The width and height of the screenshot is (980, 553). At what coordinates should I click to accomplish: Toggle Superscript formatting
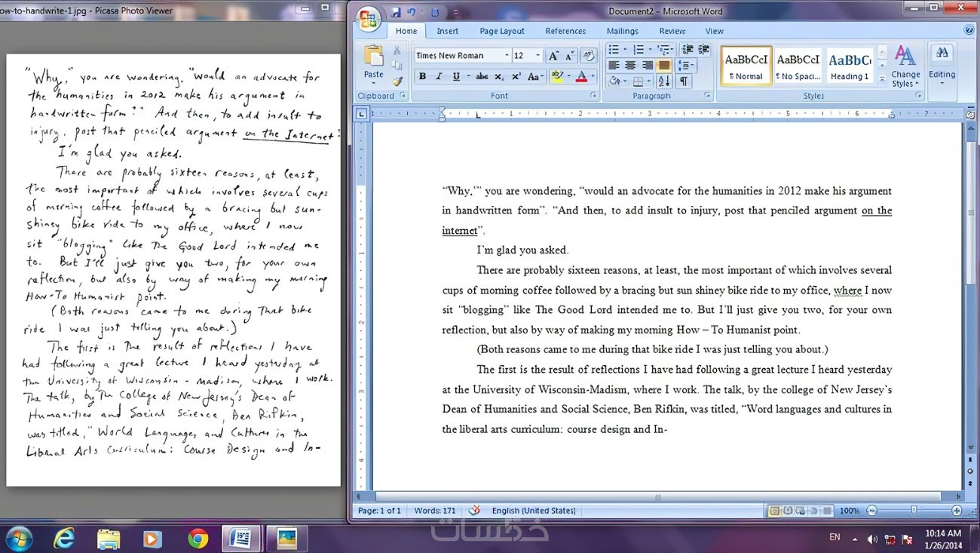(x=516, y=76)
